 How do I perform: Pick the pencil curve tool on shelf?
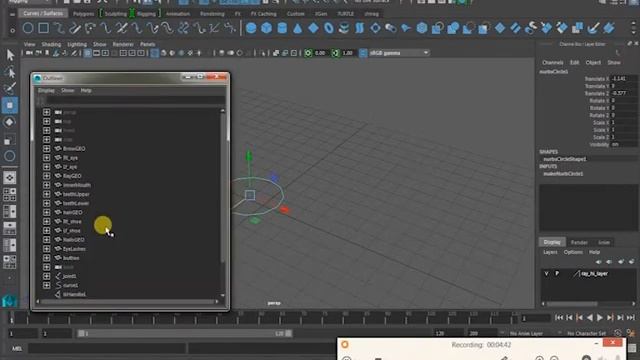[75, 28]
